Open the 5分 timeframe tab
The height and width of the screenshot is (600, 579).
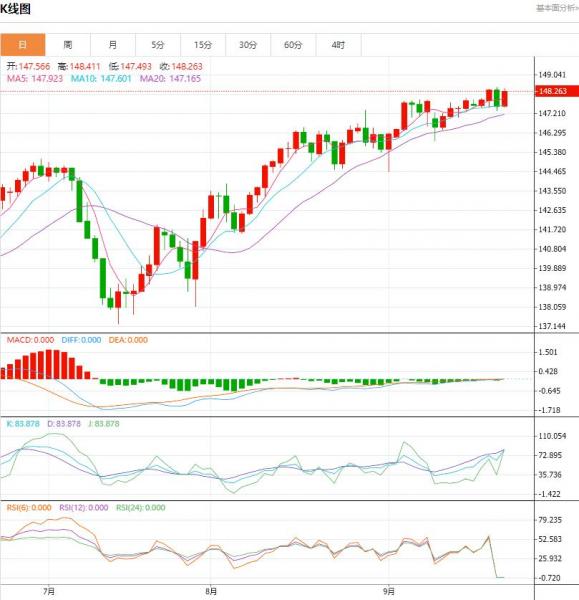pyautogui.click(x=158, y=45)
